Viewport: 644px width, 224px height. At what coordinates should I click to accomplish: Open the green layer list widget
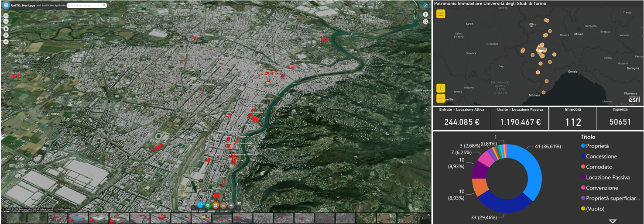(x=208, y=205)
